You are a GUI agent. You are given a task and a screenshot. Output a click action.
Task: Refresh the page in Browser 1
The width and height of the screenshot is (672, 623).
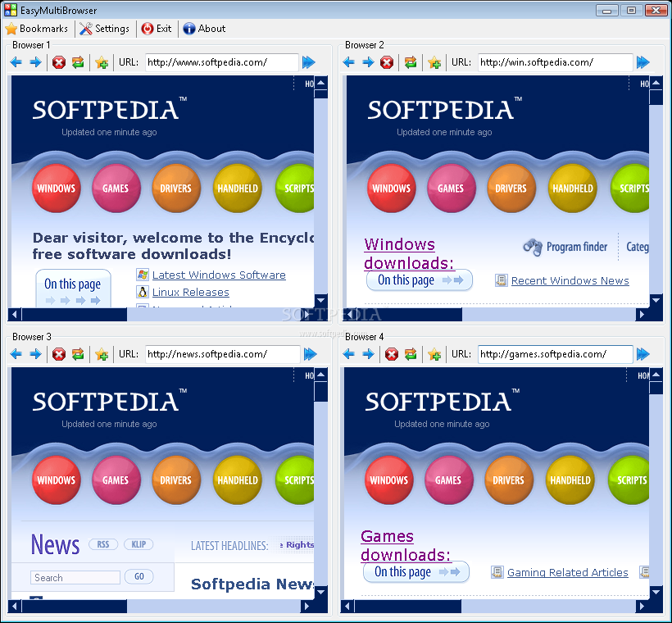pyautogui.click(x=78, y=62)
